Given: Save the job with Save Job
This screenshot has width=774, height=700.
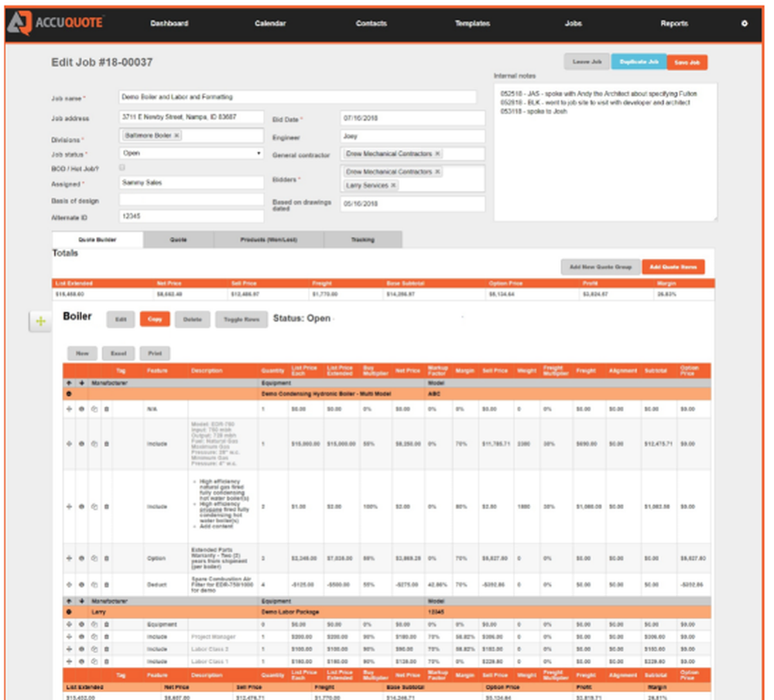Looking at the screenshot, I should pyautogui.click(x=687, y=62).
